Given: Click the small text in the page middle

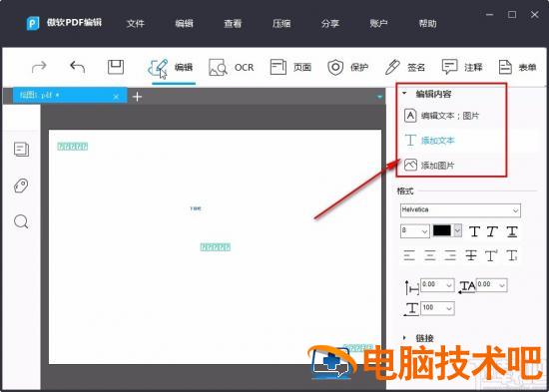Looking at the screenshot, I should (196, 208).
